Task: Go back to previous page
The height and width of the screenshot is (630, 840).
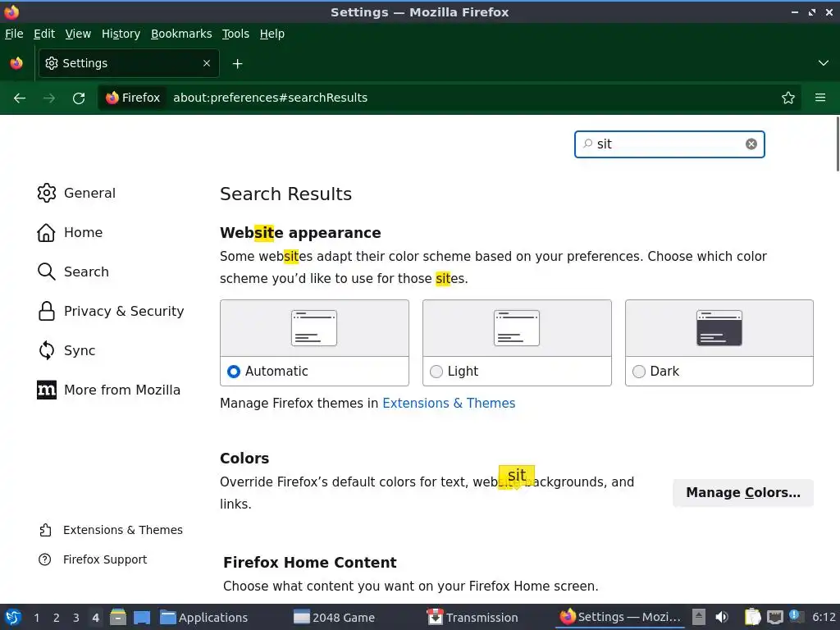Action: coord(20,98)
